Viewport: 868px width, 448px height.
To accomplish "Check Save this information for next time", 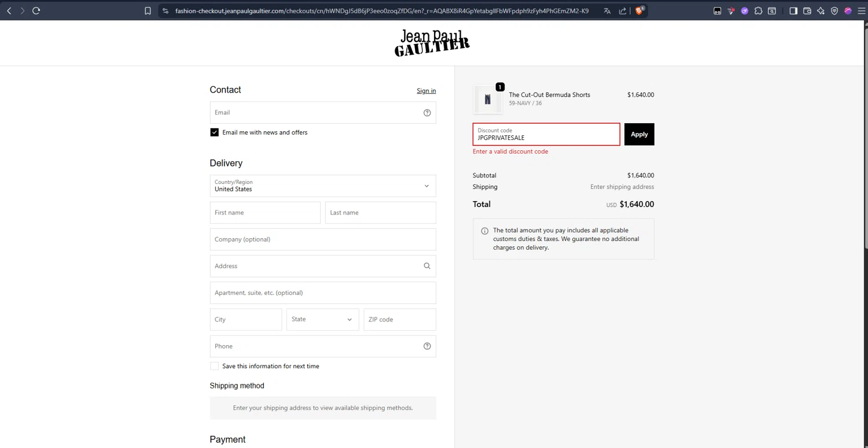I will [214, 366].
